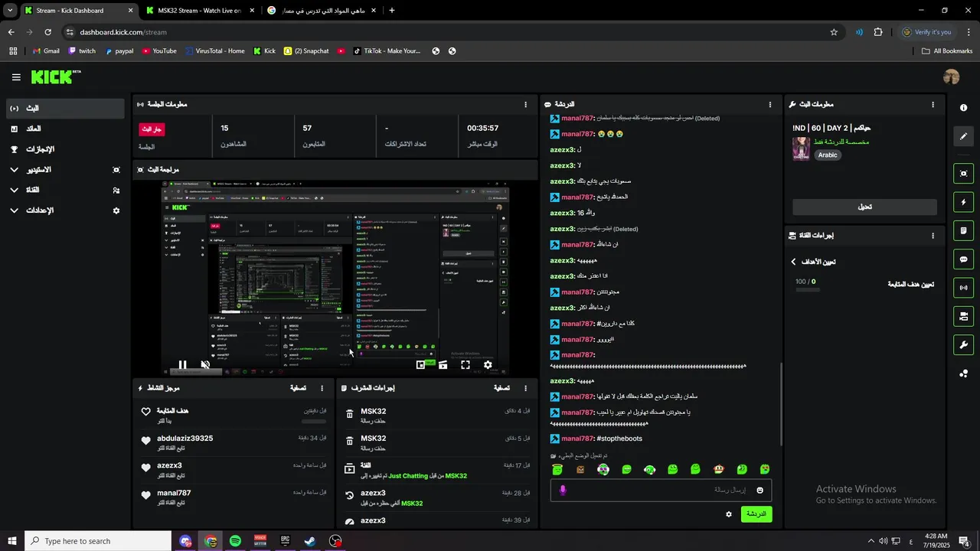Click the purple microphone icon in message box
This screenshot has height=551, width=980.
pyautogui.click(x=563, y=490)
